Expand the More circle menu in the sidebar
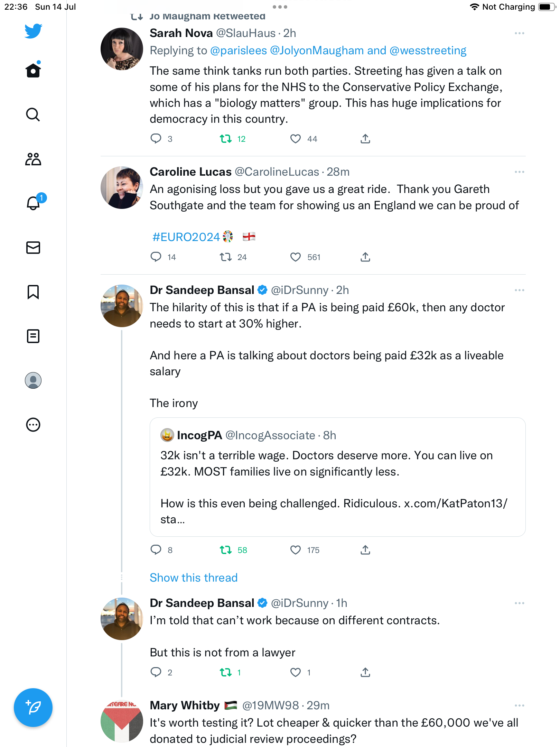Screen dimensions: 560x747 coord(33,425)
